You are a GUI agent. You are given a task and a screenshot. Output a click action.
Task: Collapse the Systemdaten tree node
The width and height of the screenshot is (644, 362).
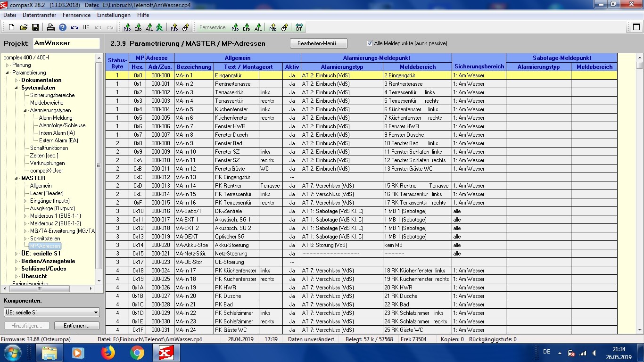[17, 88]
